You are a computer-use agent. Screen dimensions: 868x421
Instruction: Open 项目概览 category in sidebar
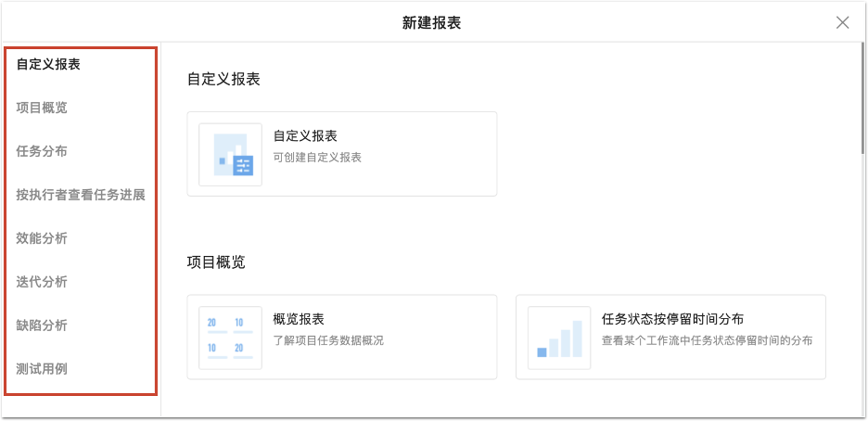click(x=42, y=108)
